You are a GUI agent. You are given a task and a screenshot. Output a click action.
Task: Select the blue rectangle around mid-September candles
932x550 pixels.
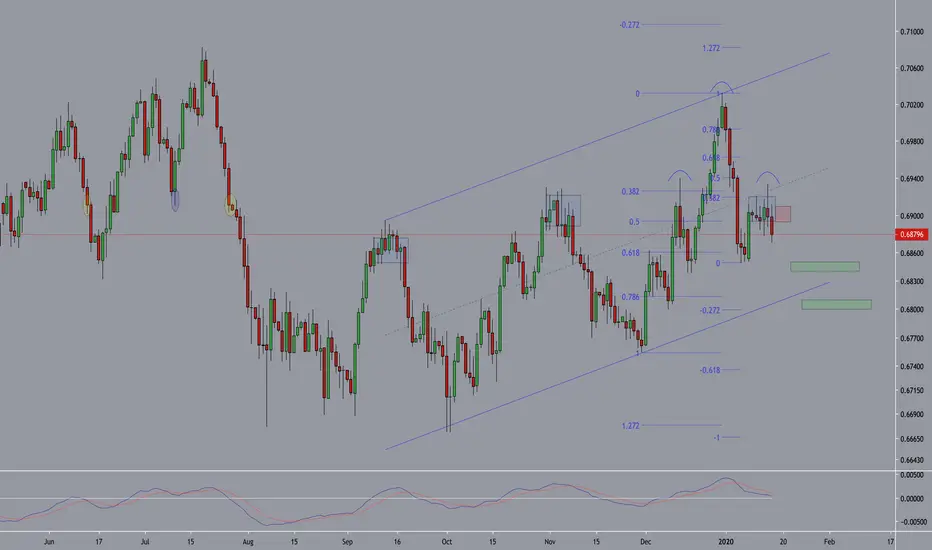point(391,250)
